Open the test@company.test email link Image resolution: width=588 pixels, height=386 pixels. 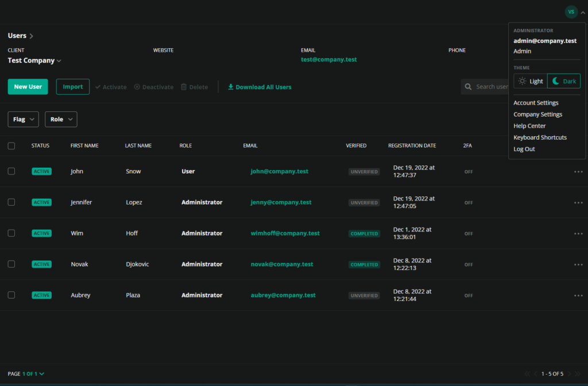click(328, 59)
